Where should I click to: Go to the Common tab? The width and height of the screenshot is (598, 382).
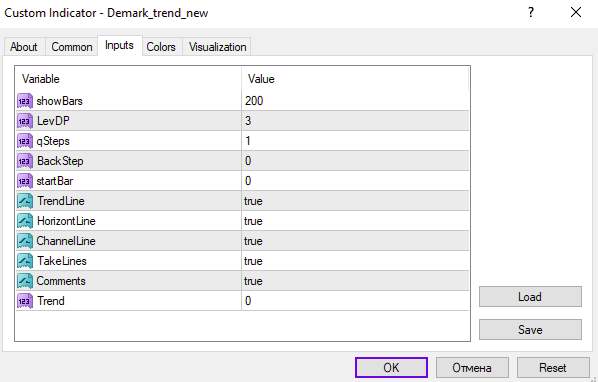72,47
